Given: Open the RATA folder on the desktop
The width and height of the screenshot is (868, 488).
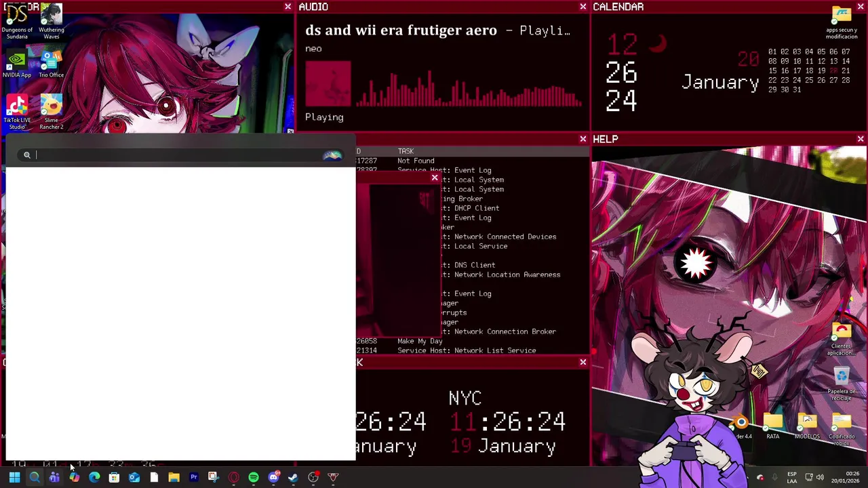Looking at the screenshot, I should 773,426.
